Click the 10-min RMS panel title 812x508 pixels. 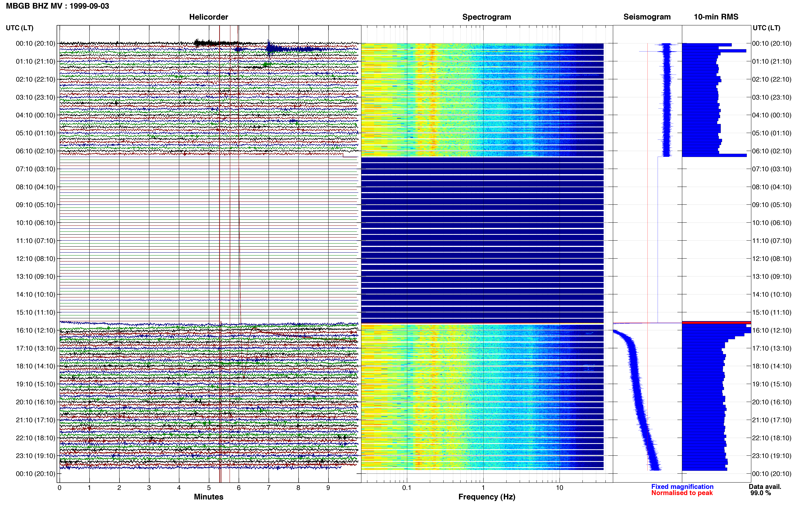(716, 17)
